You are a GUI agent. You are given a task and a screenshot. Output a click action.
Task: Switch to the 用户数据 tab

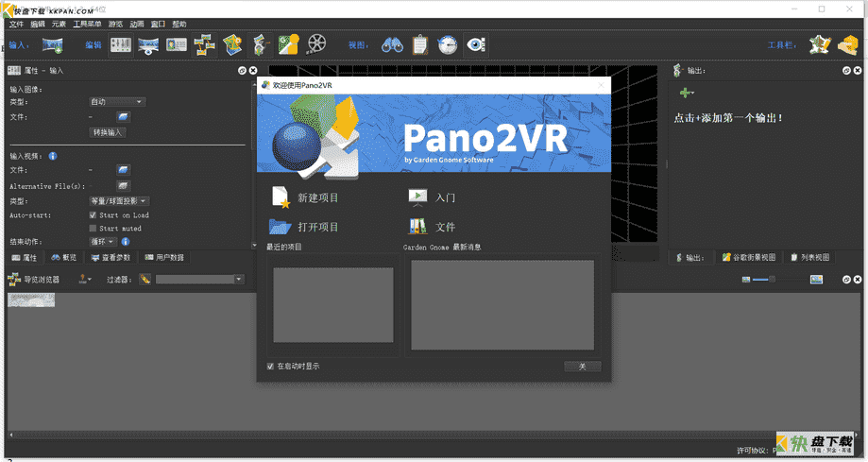tap(164, 258)
